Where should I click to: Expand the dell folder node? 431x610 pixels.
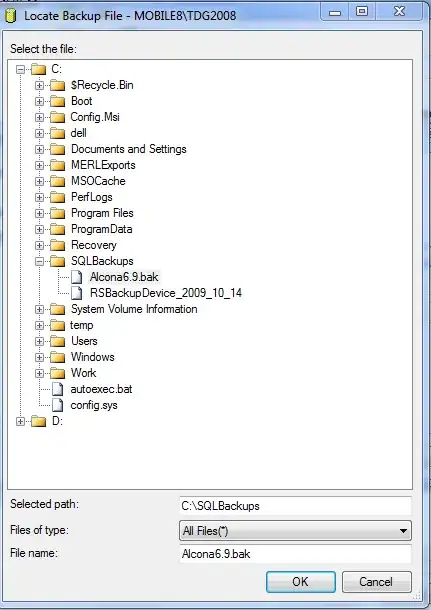39,133
